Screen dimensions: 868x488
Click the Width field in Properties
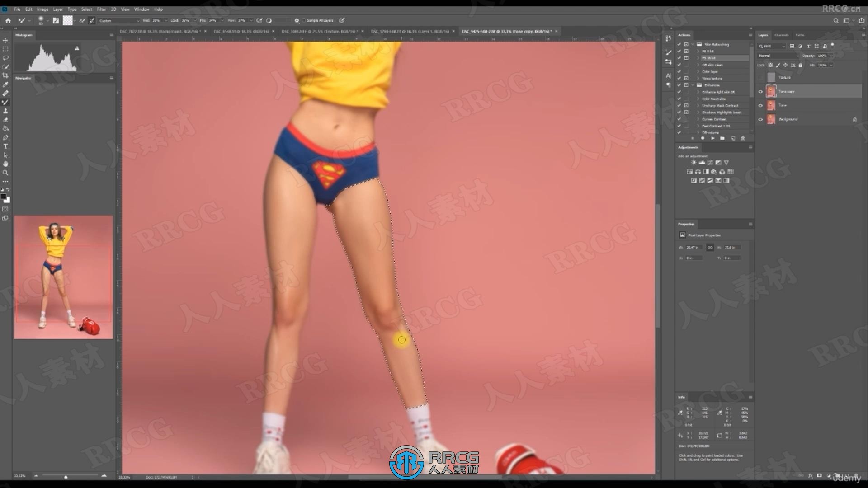point(694,247)
